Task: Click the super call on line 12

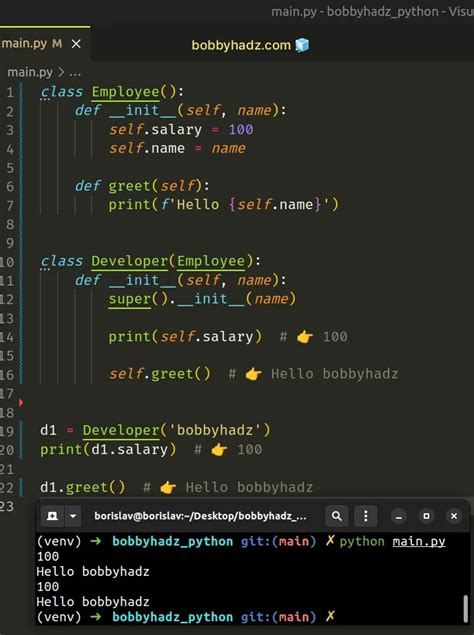Action: tap(130, 299)
